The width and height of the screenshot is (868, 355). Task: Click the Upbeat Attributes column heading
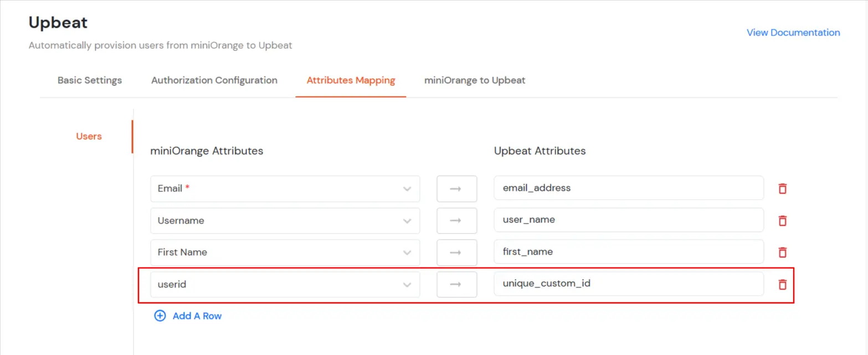click(x=540, y=151)
